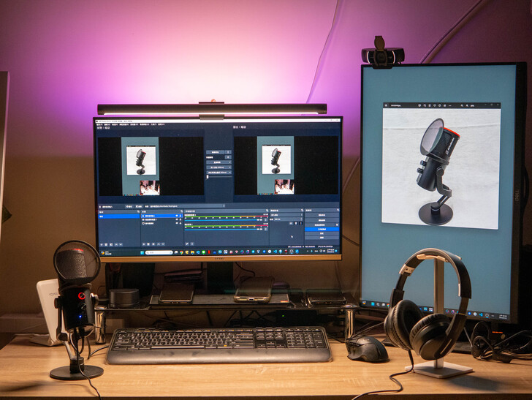
Task: Toggle lock icon of the highlighted top source
Action: pos(180,216)
